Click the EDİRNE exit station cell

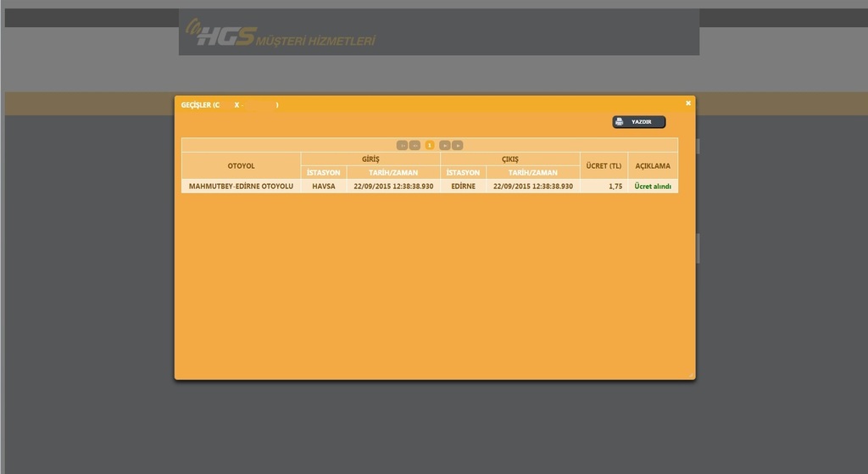click(x=463, y=186)
